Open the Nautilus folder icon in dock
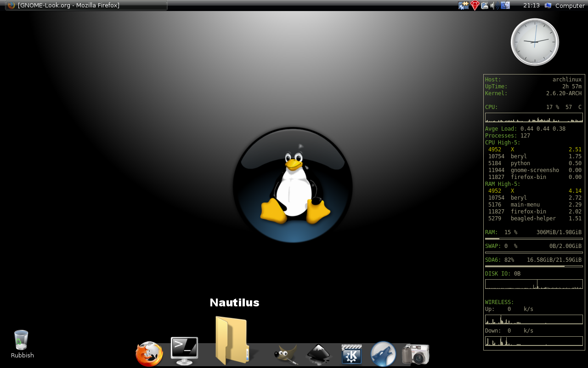Image resolution: width=588 pixels, height=368 pixels. tap(232, 340)
